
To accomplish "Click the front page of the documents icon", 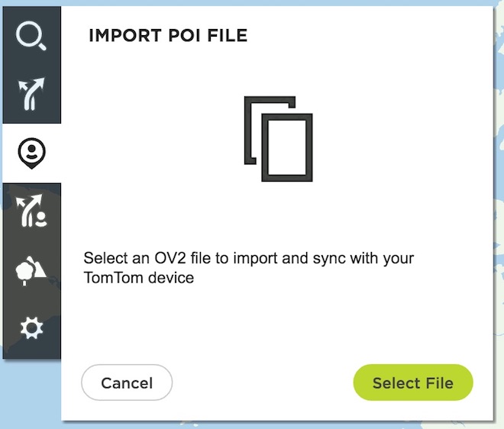I will pyautogui.click(x=287, y=147).
